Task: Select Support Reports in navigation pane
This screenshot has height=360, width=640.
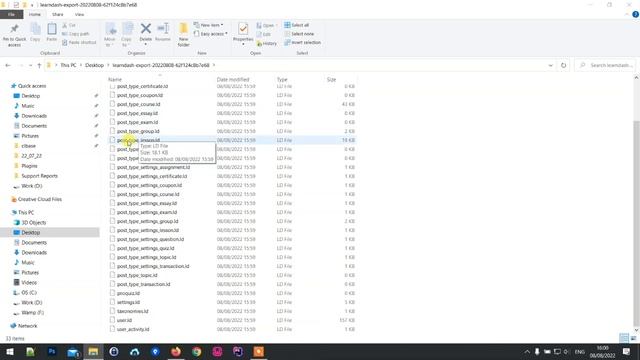Action: point(39,176)
